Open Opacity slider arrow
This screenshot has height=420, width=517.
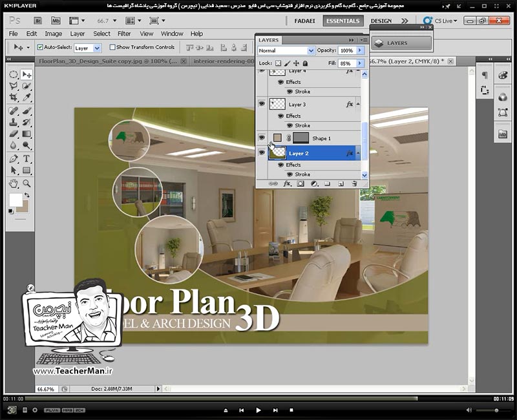click(x=360, y=50)
